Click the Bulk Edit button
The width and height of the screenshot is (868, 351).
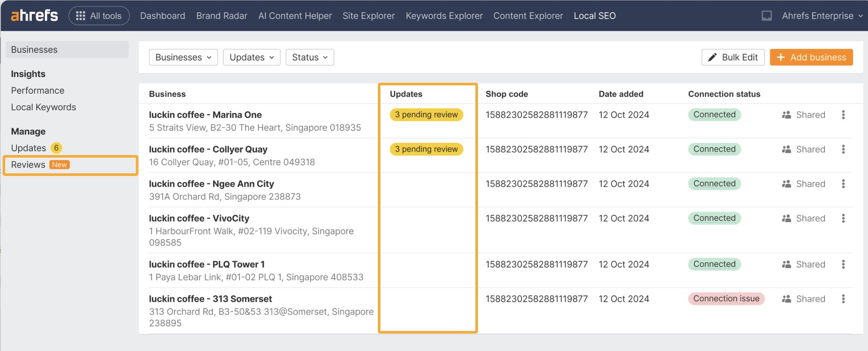(x=733, y=57)
